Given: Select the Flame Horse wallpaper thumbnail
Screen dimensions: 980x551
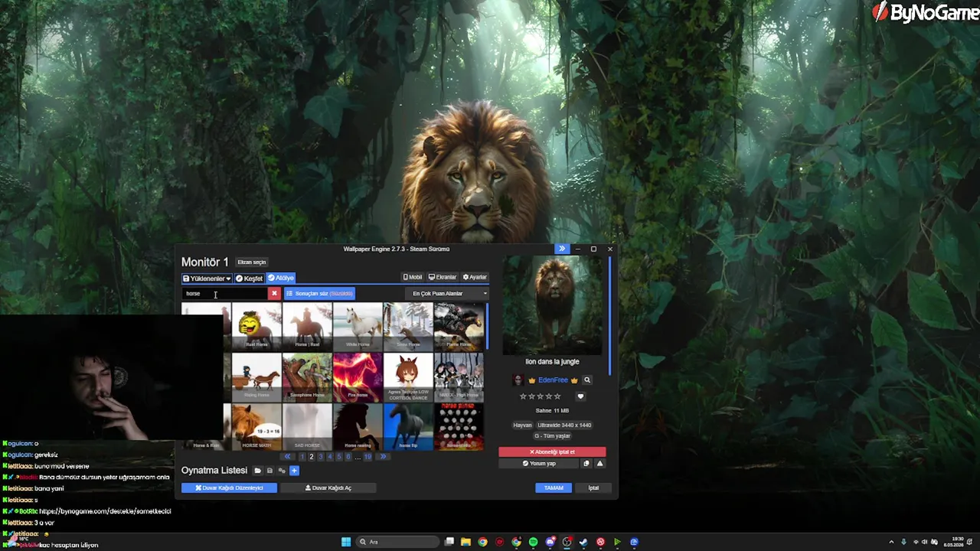Looking at the screenshot, I should 459,326.
